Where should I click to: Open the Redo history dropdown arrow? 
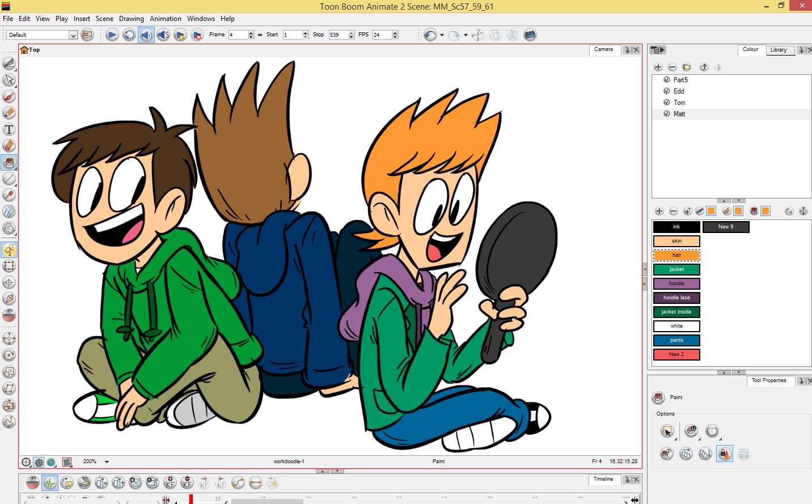(466, 35)
